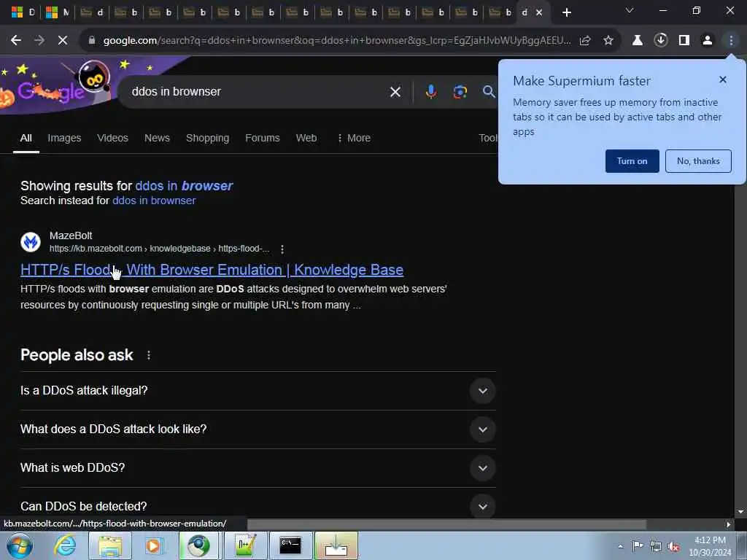Switch to the first tab labeled D
Screen dimensions: 747x560
tap(23, 12)
